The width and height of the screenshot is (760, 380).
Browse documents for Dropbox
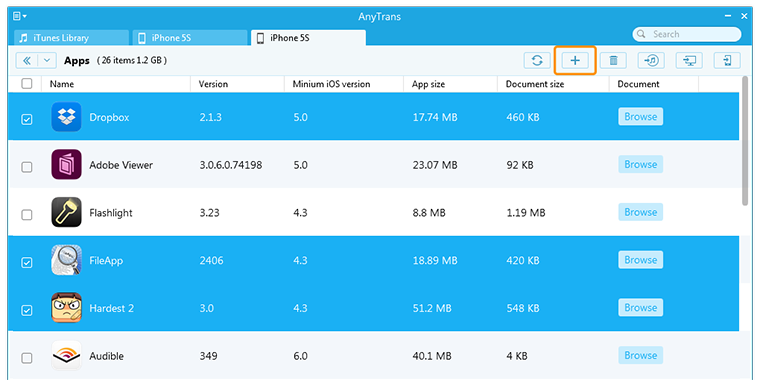coord(640,116)
